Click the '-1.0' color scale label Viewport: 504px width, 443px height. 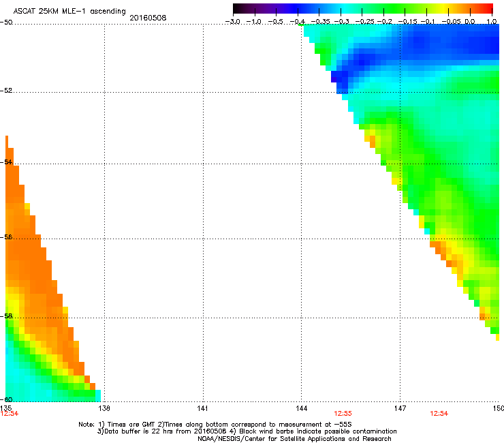point(254,22)
